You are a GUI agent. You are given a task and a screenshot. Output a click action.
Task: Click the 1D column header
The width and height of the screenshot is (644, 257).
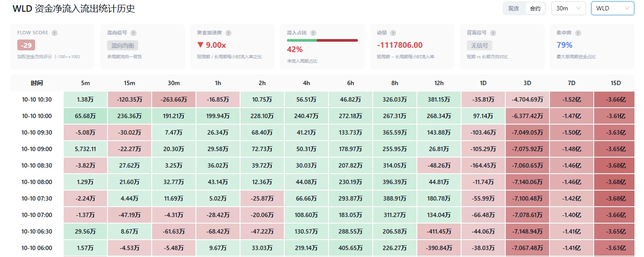click(x=483, y=83)
